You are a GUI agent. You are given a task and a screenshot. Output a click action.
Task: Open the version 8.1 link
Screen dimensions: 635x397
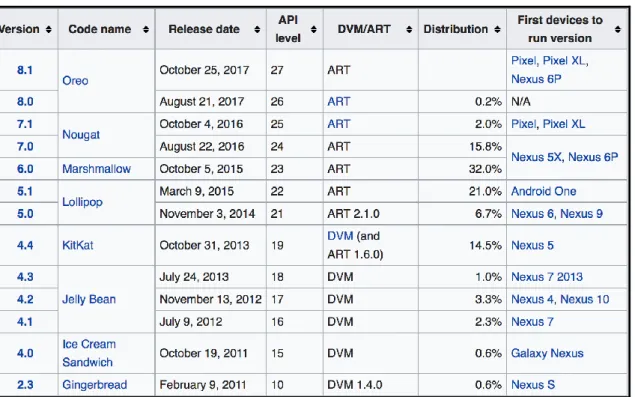[25, 70]
